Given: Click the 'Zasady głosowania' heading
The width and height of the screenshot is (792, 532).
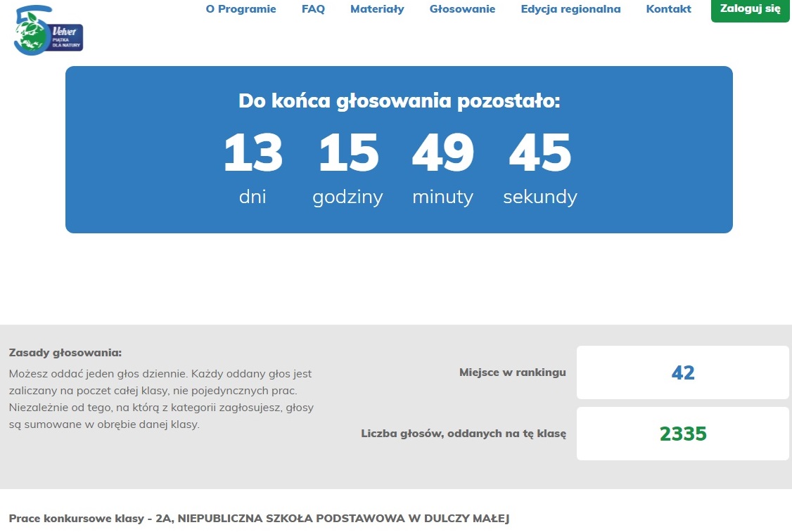Looking at the screenshot, I should pyautogui.click(x=65, y=353).
